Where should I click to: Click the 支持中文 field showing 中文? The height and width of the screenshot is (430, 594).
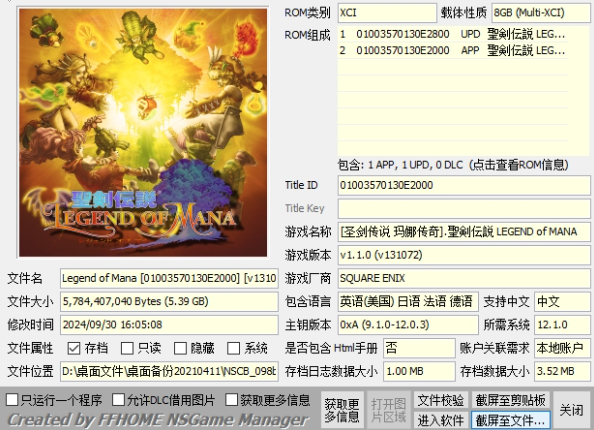(562, 302)
